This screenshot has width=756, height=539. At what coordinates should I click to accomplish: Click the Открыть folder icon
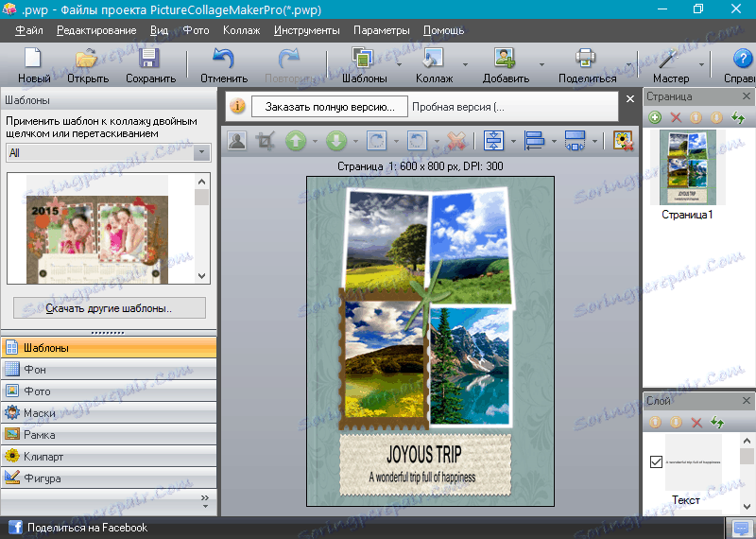click(87, 59)
